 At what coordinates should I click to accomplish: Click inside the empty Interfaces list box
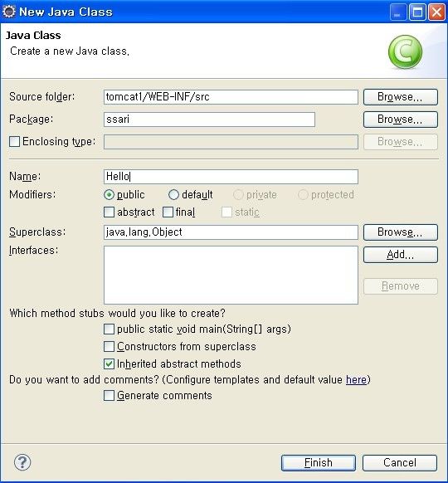[231, 275]
